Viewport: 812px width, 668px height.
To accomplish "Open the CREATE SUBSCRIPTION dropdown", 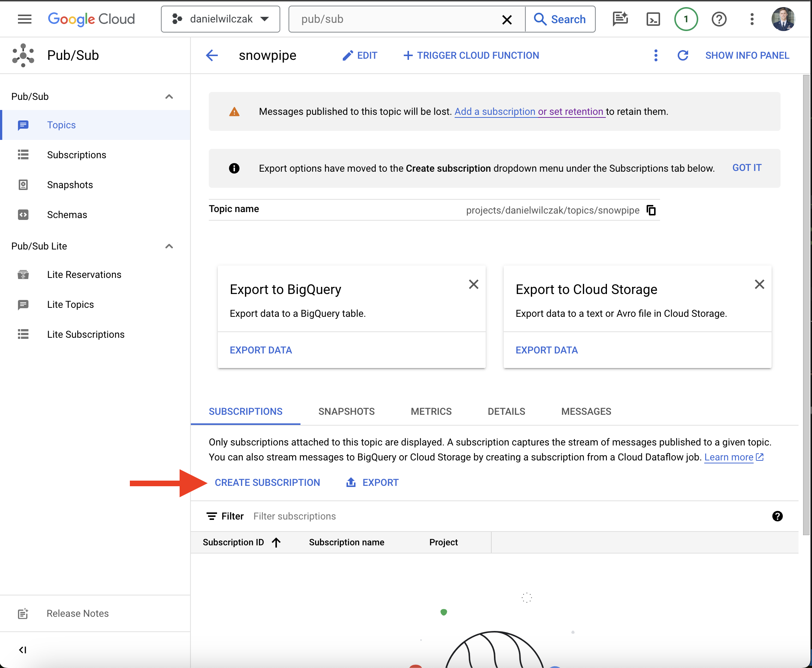I will coord(267,482).
